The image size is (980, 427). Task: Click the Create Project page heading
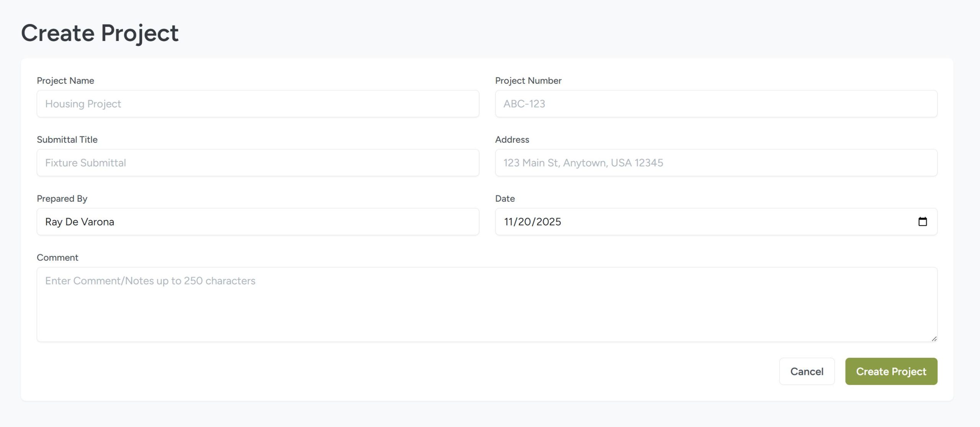[x=100, y=33]
